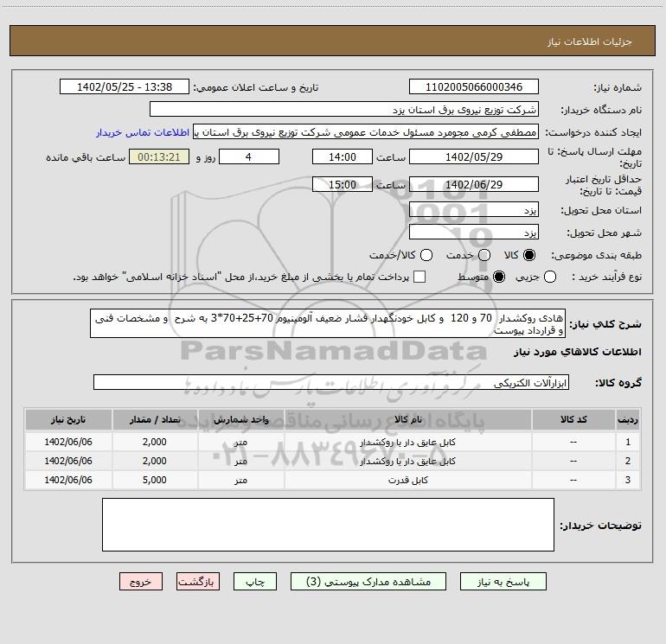Click the چاپ print button

(x=255, y=582)
